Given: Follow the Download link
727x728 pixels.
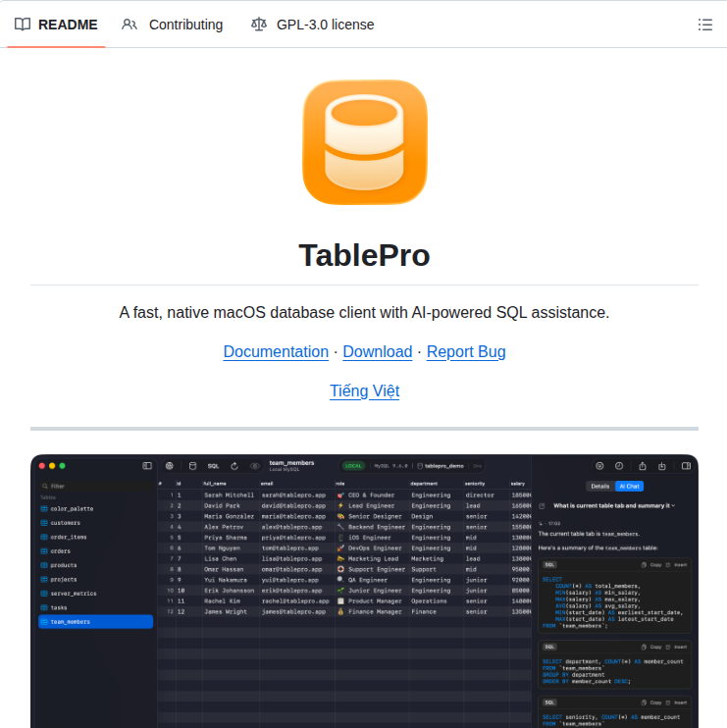Looking at the screenshot, I should [378, 352].
